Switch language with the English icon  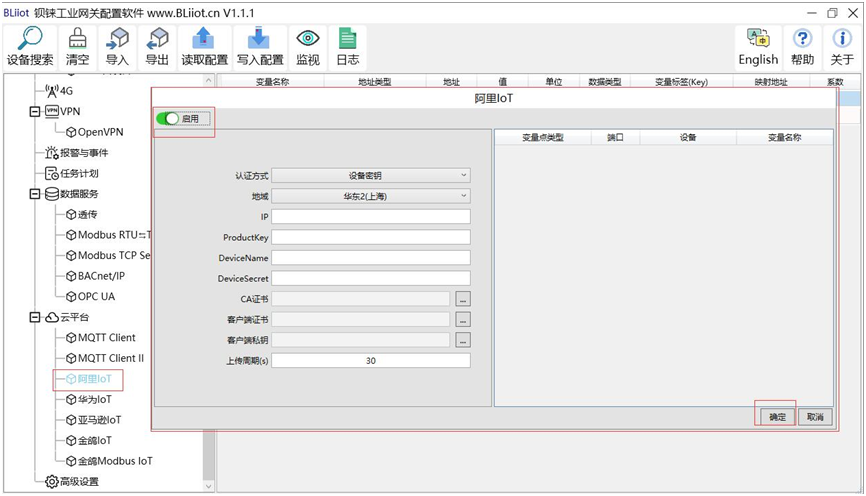[x=758, y=47]
